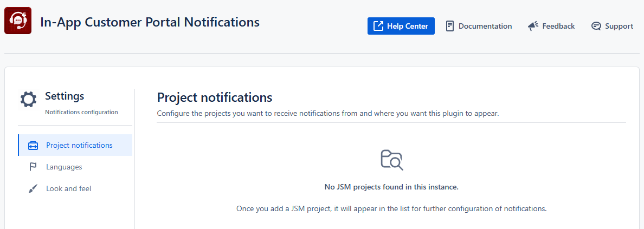Image resolution: width=644 pixels, height=229 pixels.
Task: Click the Documentation page icon
Action: click(x=450, y=27)
